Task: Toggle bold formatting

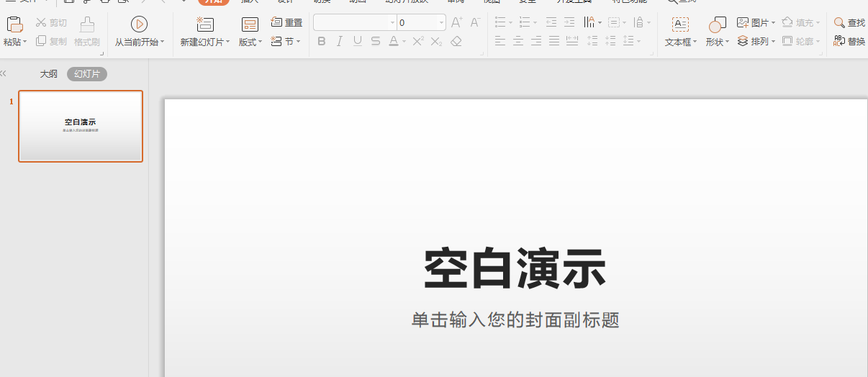Action: [321, 42]
